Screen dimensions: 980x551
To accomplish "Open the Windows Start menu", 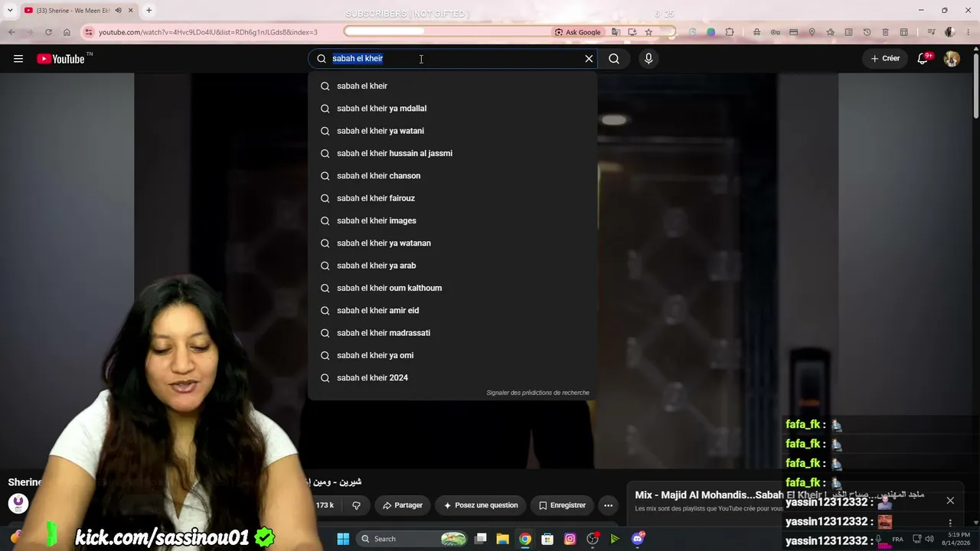I will pos(343,539).
